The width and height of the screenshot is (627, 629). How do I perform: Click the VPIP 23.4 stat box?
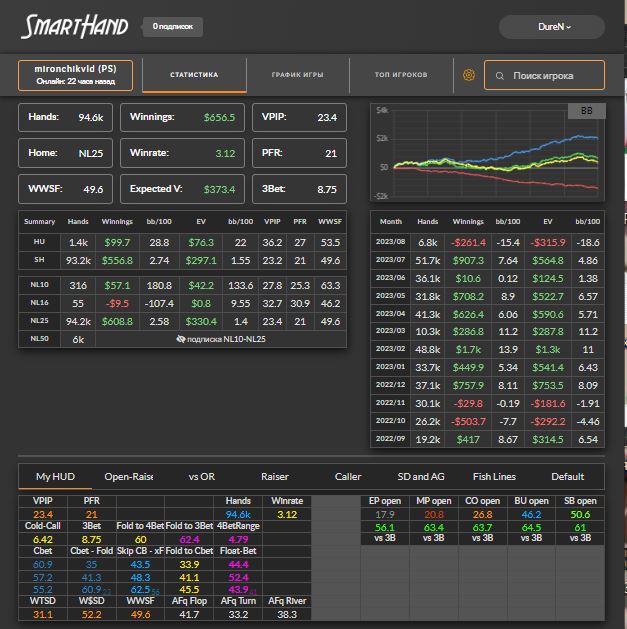pyautogui.click(x=299, y=117)
